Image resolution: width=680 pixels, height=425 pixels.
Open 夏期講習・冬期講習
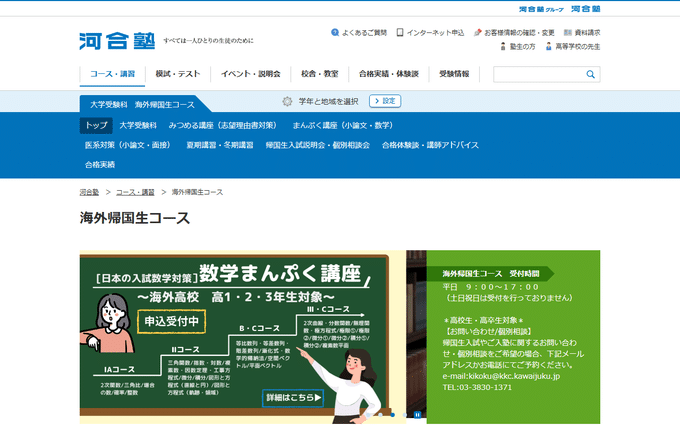coord(220,145)
